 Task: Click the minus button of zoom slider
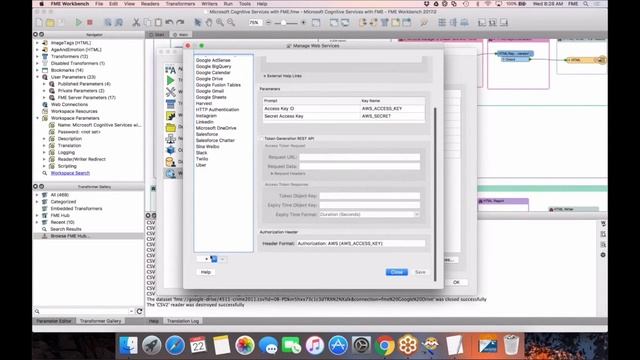[268, 23]
